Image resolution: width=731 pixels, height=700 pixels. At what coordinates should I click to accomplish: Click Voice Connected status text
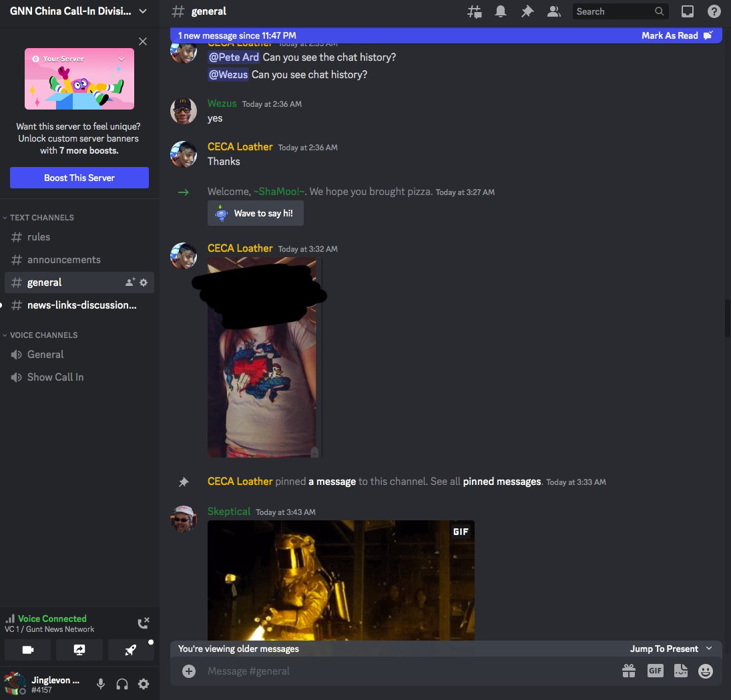(52, 619)
